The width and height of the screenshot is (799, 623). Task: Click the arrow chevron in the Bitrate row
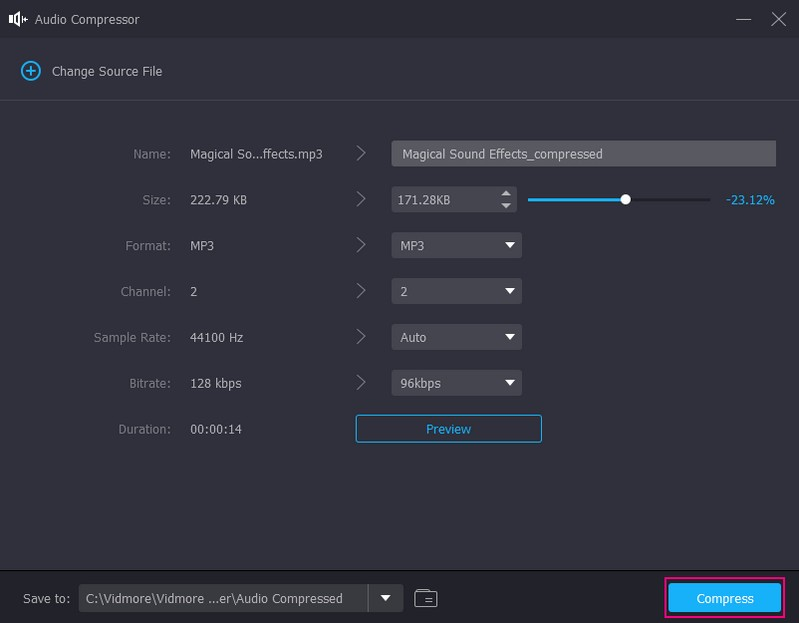(361, 382)
